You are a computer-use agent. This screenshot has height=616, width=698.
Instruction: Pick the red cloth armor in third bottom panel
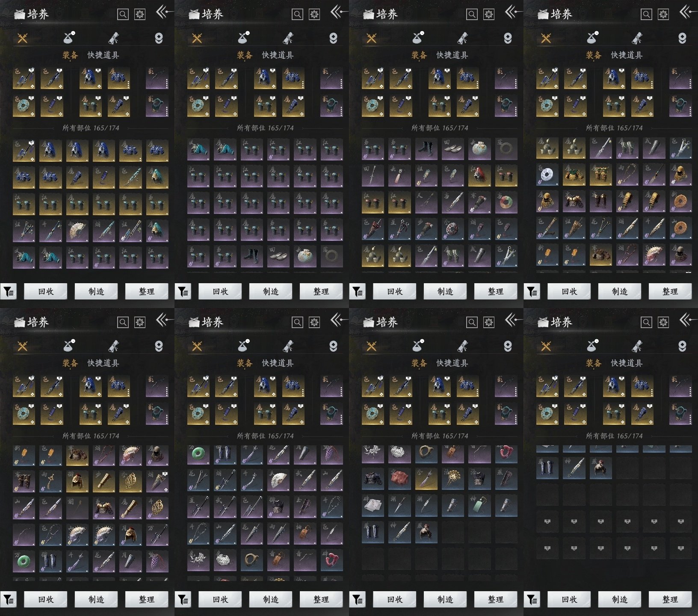tap(399, 478)
